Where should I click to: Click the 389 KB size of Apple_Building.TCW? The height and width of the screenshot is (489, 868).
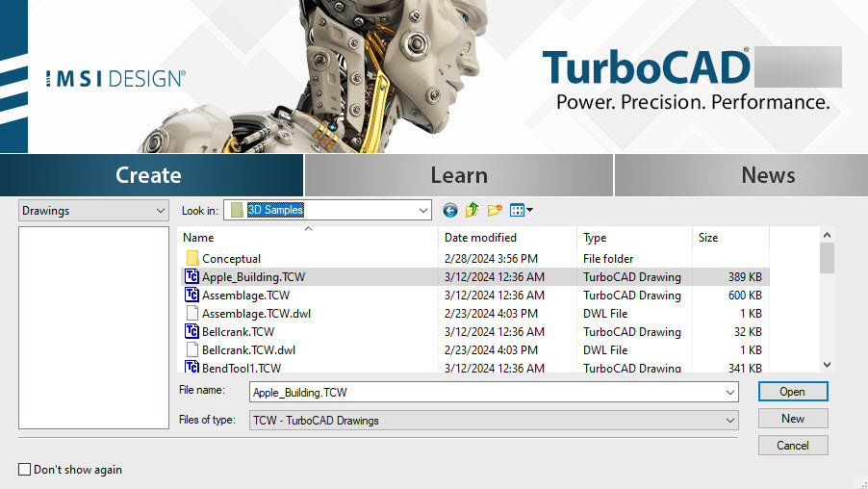pos(745,277)
